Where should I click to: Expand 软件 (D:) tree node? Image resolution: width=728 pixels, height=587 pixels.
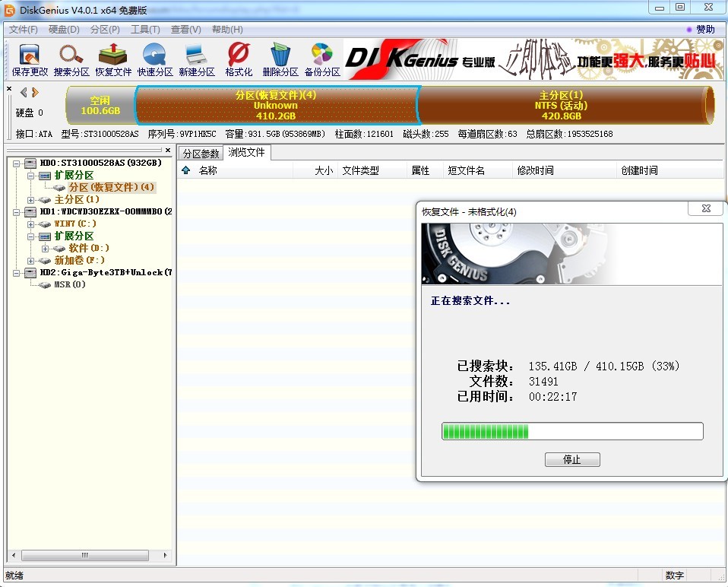point(45,249)
